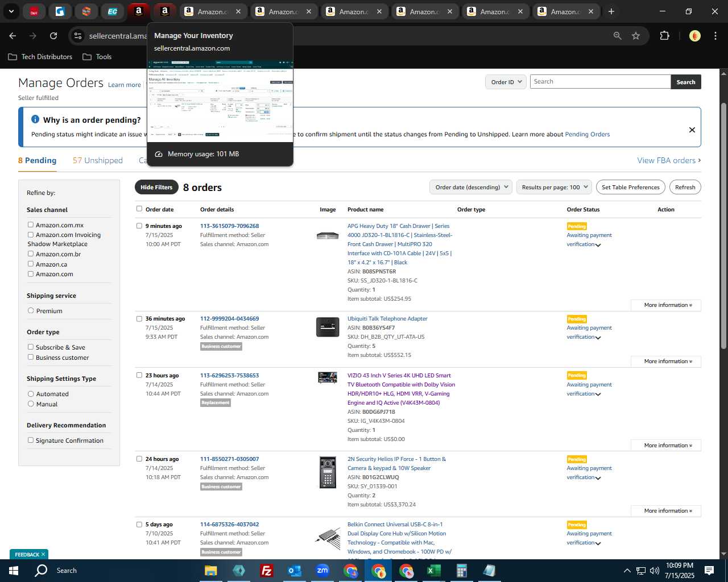
Task: Close the last Amazon.com browser tab
Action: click(591, 11)
